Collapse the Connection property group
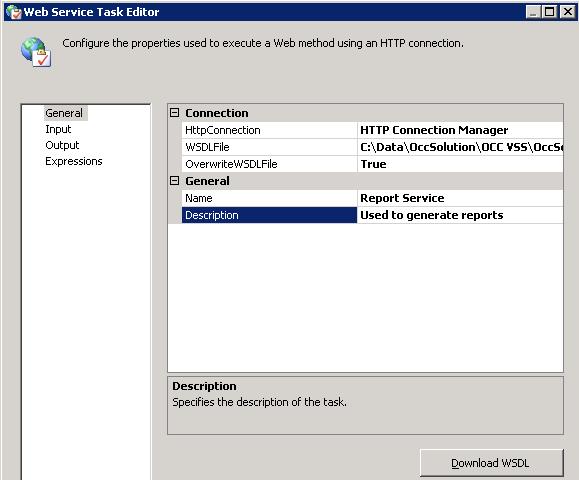Screen dimensions: 579x480 (x=174, y=113)
